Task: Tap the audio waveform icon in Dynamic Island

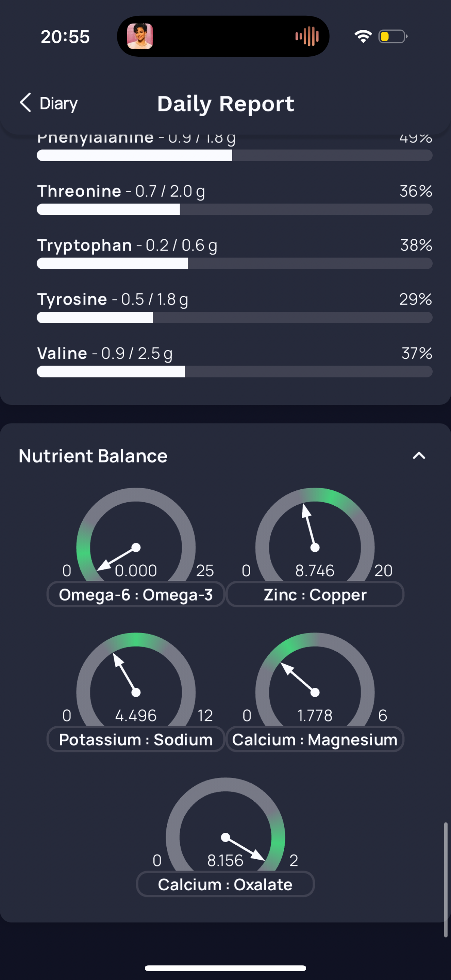Action: [x=307, y=37]
